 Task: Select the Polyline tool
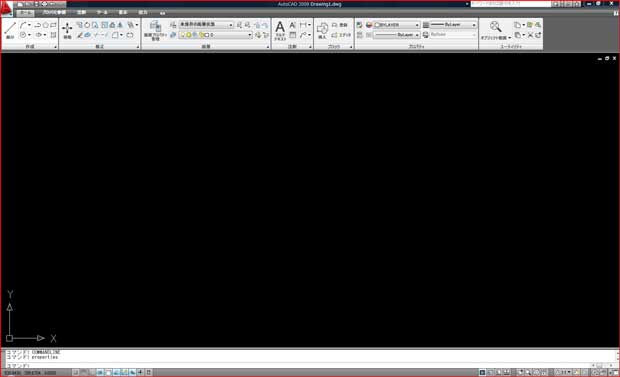tap(38, 25)
